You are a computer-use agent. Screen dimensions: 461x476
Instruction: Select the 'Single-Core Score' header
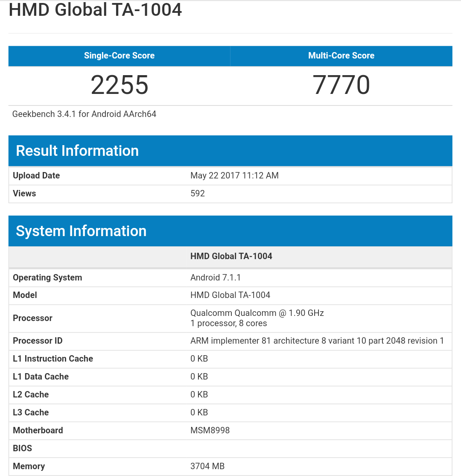click(x=119, y=55)
